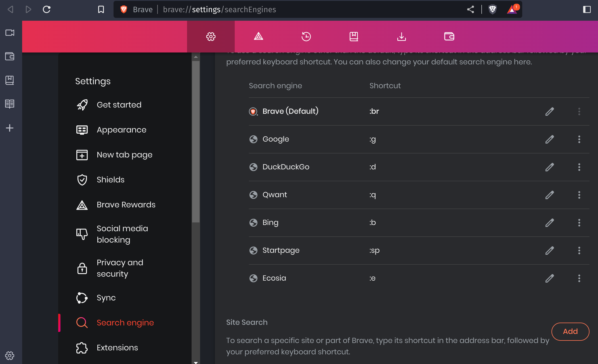Switch to the Bookmarks tab in top bar
Image resolution: width=598 pixels, height=364 pixels.
point(354,37)
